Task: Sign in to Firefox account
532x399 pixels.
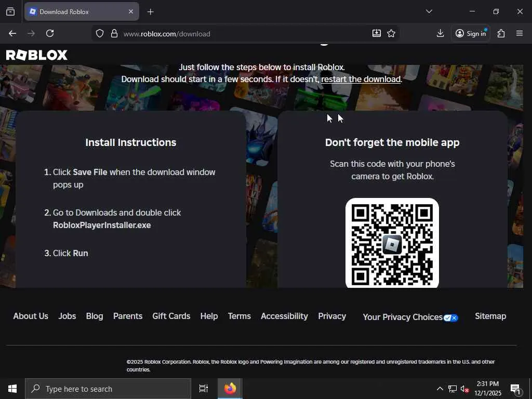Action: 471,33
